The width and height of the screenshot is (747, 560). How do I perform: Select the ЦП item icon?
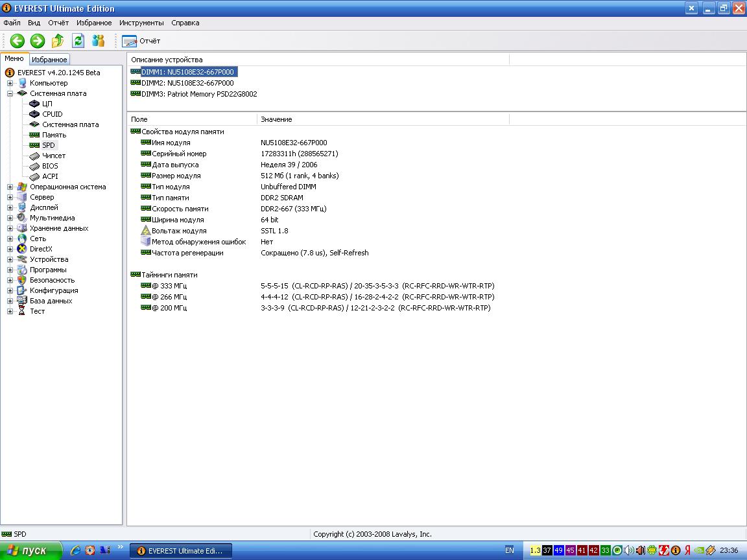pos(34,104)
